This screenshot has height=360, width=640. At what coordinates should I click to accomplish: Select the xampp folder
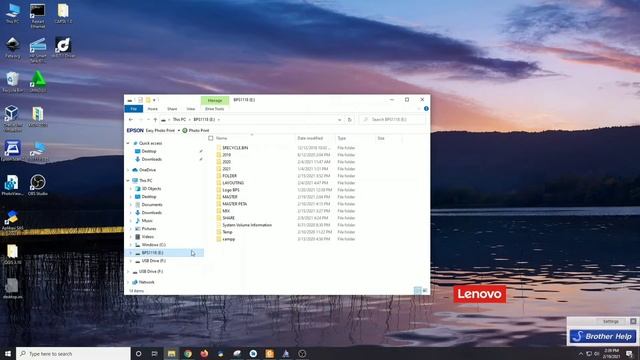[228, 239]
